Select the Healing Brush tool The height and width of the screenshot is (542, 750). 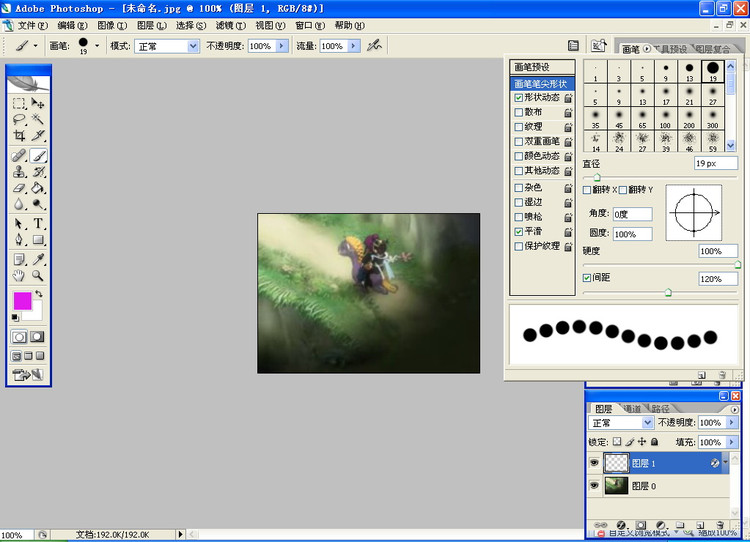pyautogui.click(x=19, y=155)
